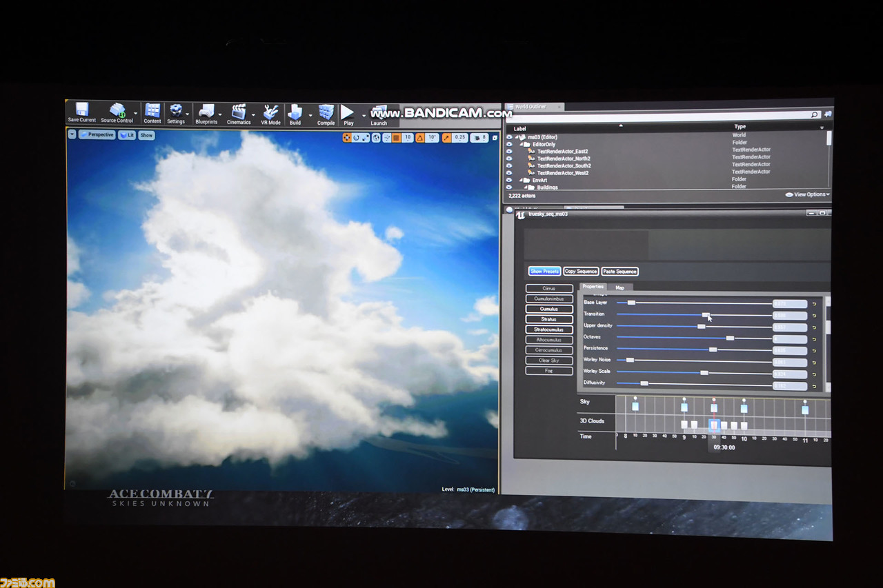Viewport: 883px width, 588px height.
Task: Open the viewport Show menu
Action: tap(146, 135)
